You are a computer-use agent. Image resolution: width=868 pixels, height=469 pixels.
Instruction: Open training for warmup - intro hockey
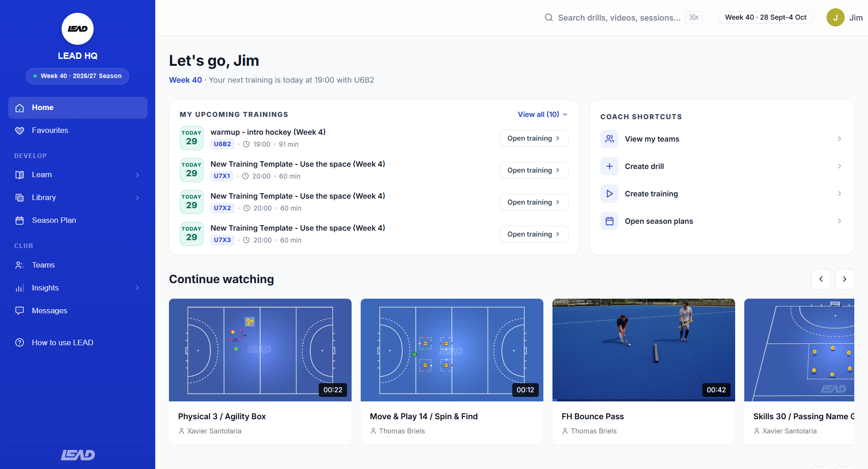tap(534, 138)
